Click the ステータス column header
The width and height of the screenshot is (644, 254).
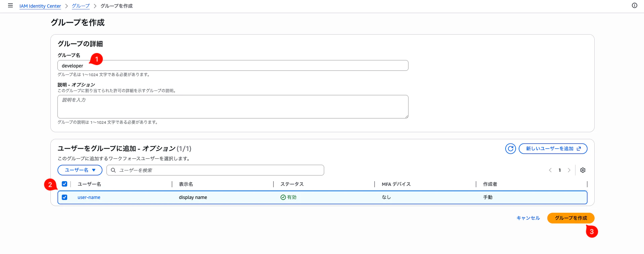(x=292, y=184)
